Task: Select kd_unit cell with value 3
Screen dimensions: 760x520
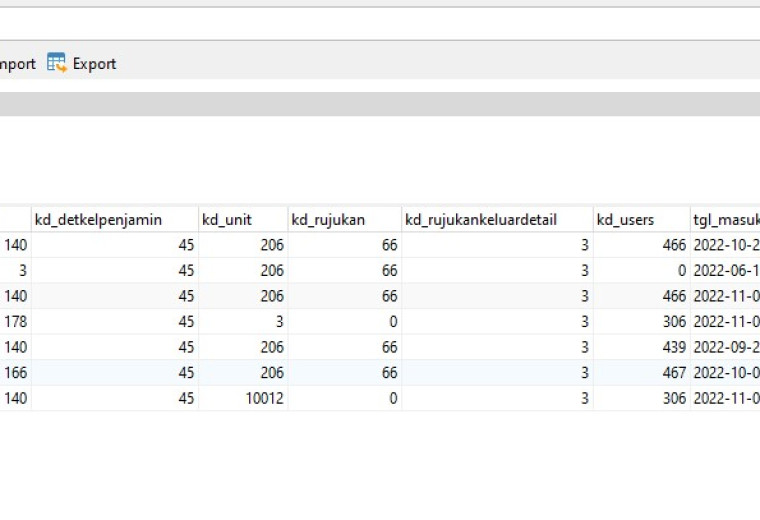Action: click(x=243, y=322)
